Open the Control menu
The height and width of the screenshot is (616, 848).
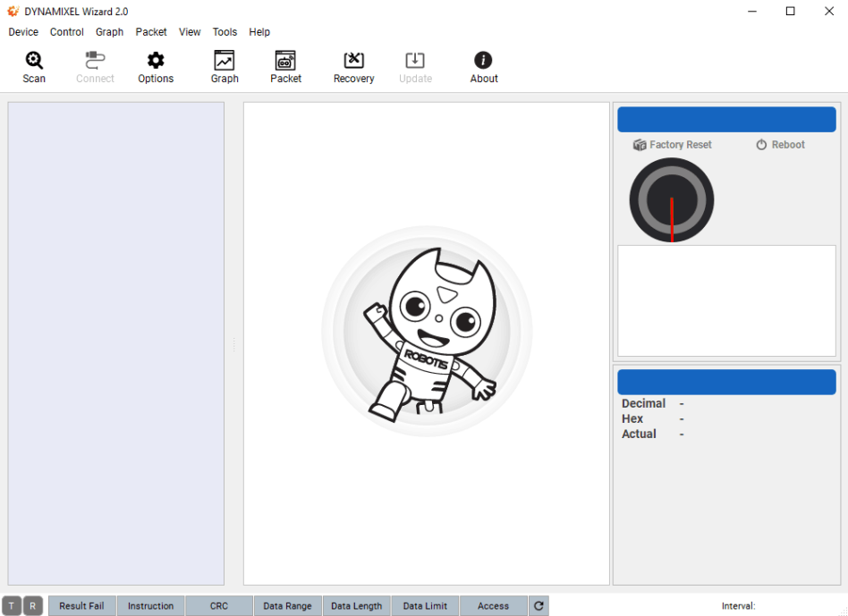67,32
